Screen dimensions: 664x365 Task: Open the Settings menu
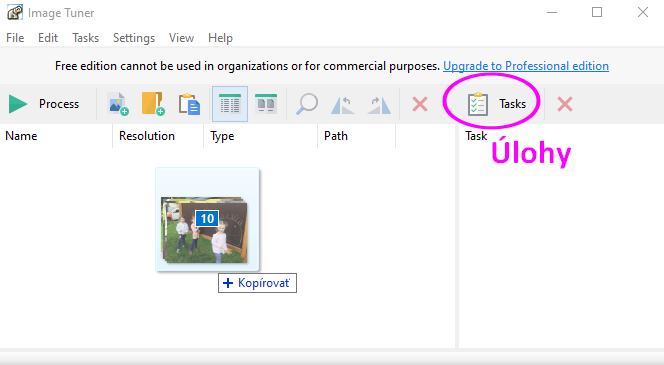(134, 38)
